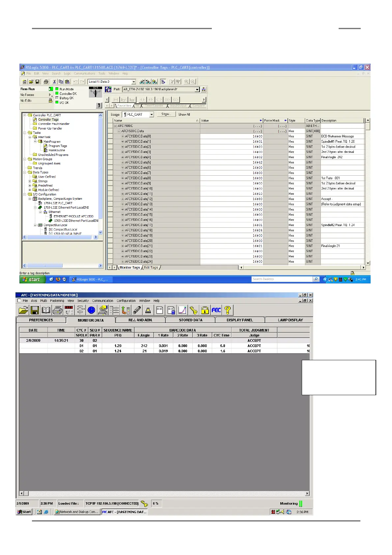
Task: Expand the AFC1500:C.Data[12] tag
Action: coord(123,199)
